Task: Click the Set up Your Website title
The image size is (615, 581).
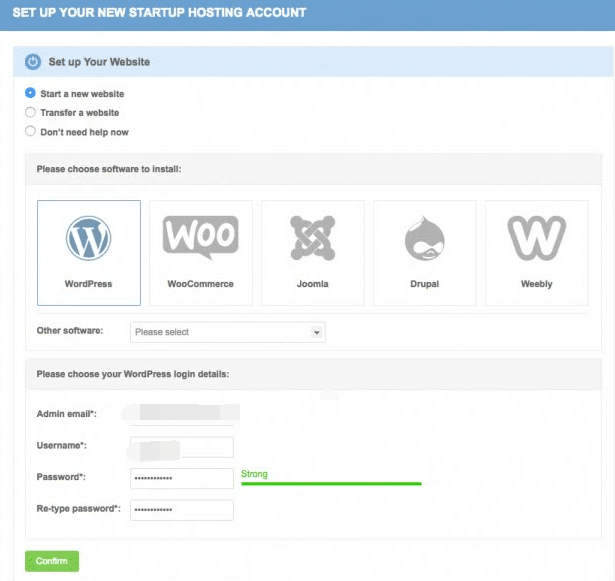Action: pyautogui.click(x=99, y=62)
